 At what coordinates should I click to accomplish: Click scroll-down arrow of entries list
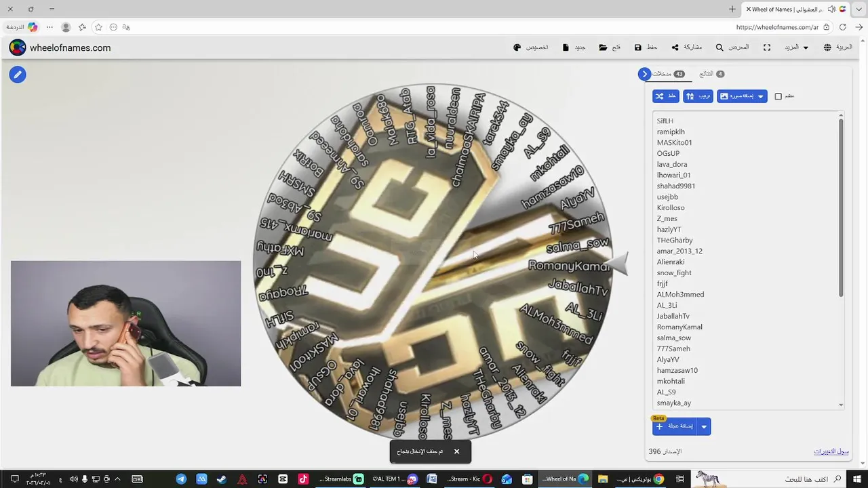click(841, 405)
